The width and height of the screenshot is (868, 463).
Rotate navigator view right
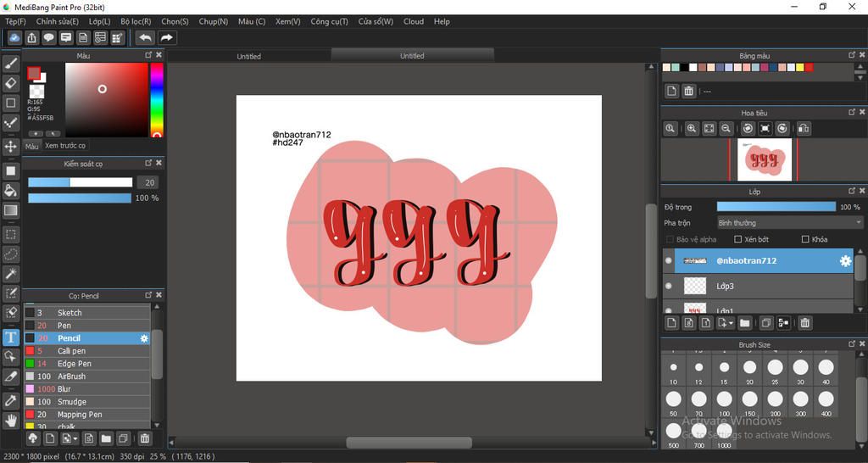pos(782,129)
